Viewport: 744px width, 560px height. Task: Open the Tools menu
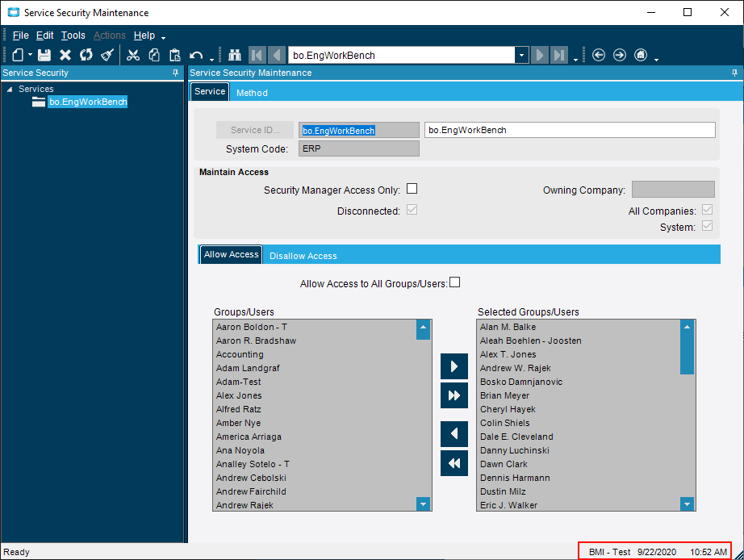(x=73, y=36)
